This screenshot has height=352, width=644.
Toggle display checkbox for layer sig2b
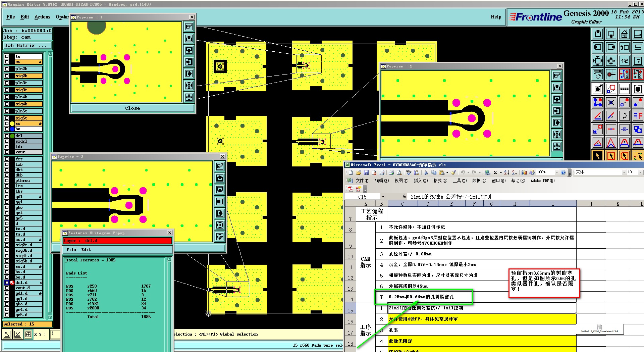(x=7, y=76)
